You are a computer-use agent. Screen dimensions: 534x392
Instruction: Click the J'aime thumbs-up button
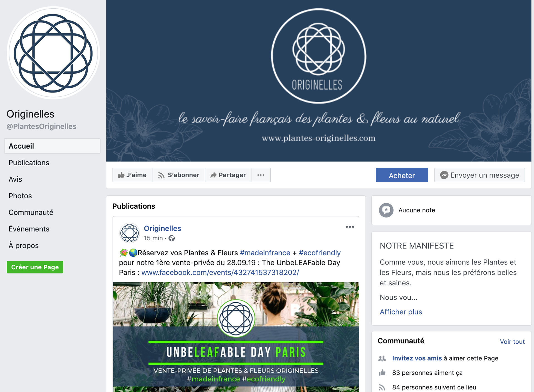pos(132,175)
